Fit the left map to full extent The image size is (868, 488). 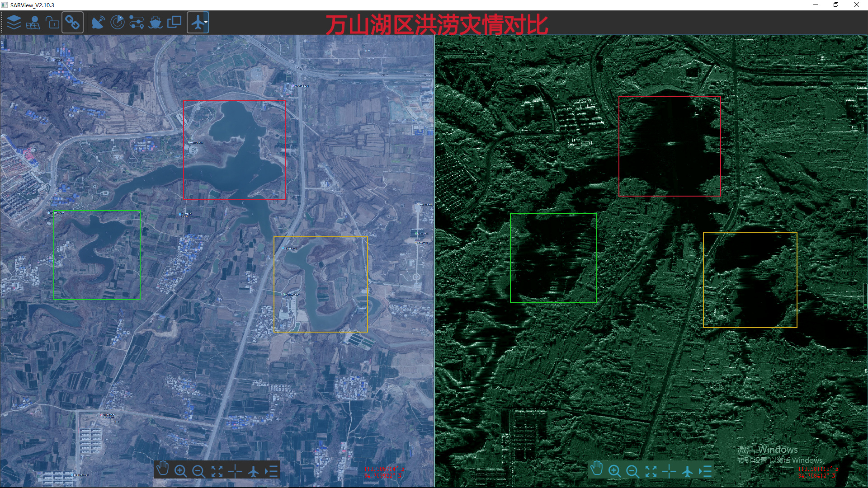coord(217,471)
